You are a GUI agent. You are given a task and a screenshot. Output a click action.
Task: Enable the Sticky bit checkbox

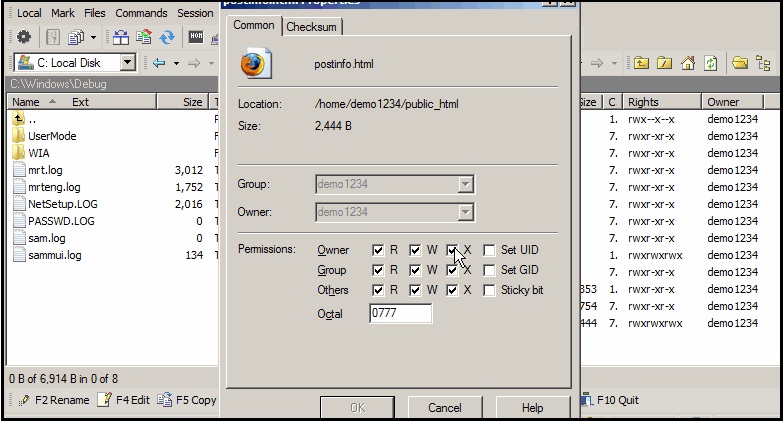click(489, 290)
